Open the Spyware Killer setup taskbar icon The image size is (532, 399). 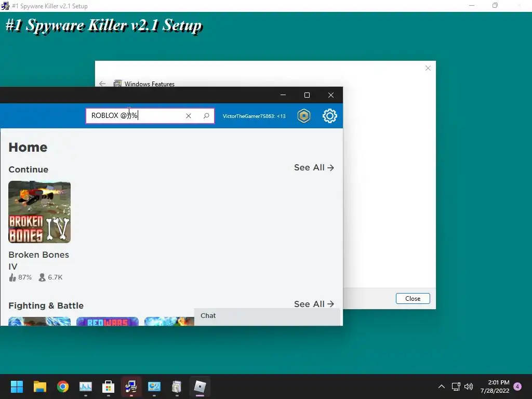[131, 387]
